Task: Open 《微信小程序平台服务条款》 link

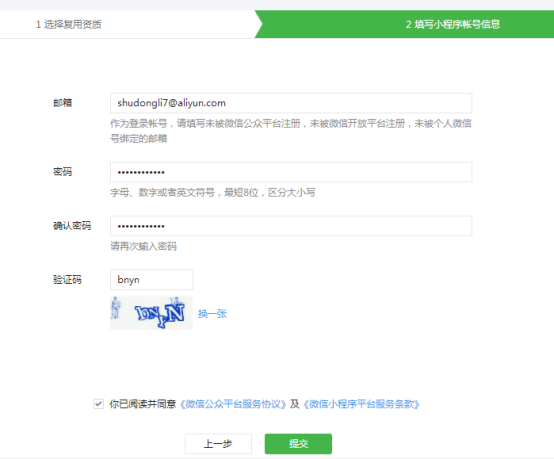Action: pyautogui.click(x=361, y=404)
